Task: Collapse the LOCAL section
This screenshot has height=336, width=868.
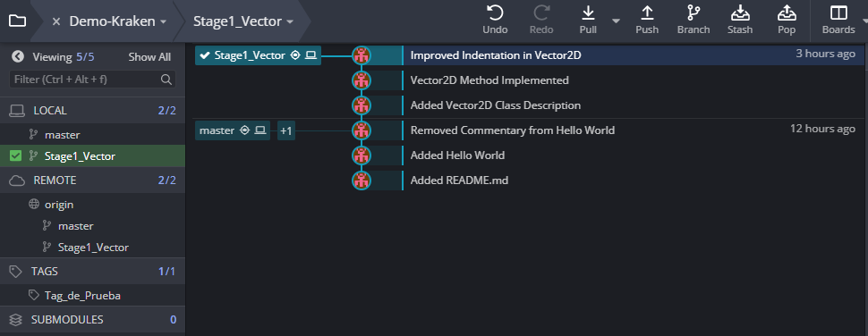Action: pyautogui.click(x=92, y=111)
